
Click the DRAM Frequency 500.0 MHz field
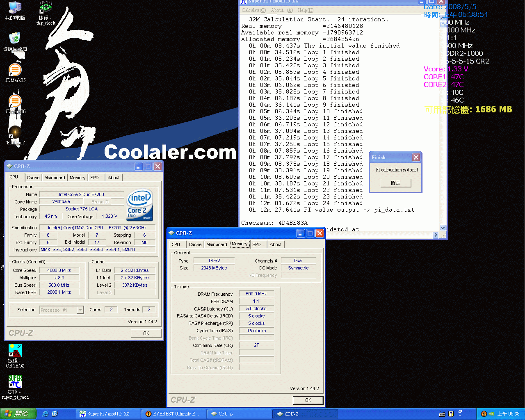[x=256, y=294]
